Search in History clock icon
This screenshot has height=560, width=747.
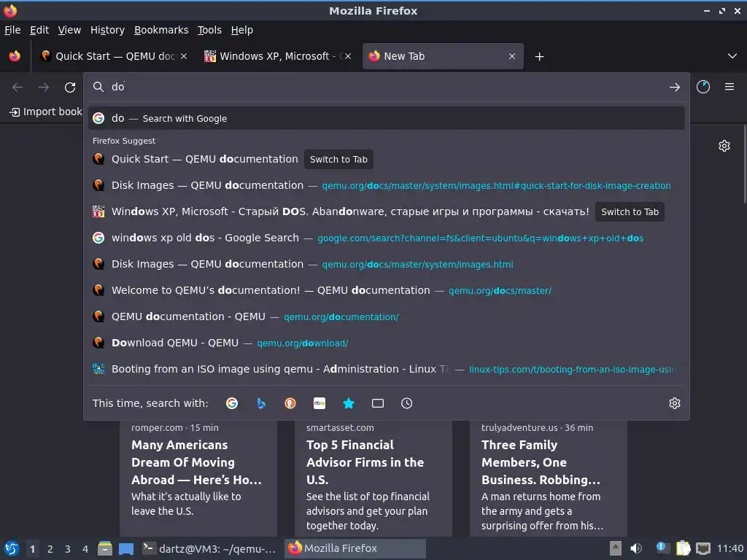click(406, 403)
